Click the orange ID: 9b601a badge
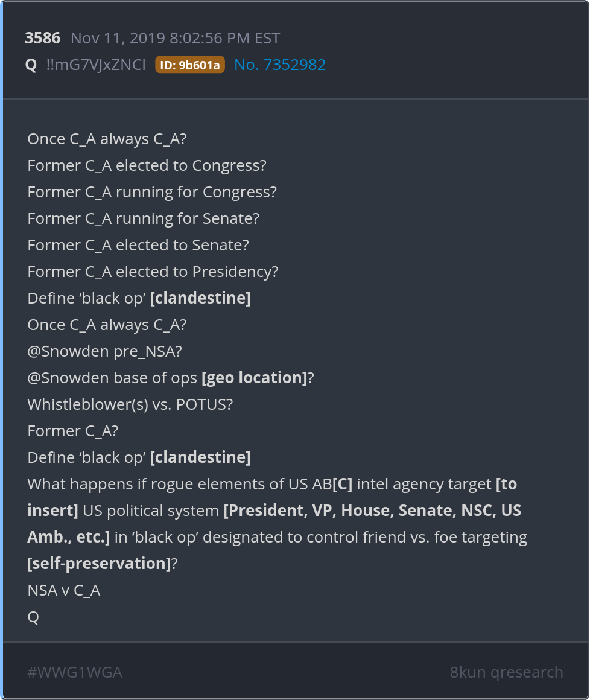Screen dimensions: 590x700 tap(190, 65)
